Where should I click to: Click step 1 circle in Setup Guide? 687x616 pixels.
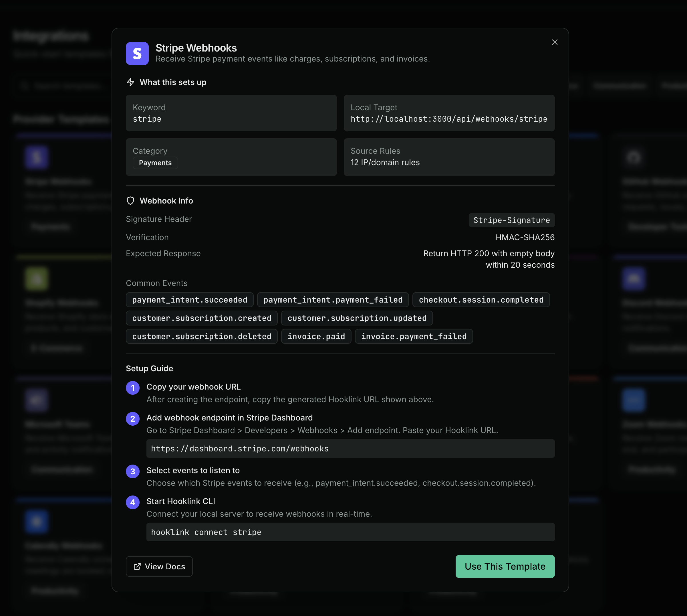[133, 388]
